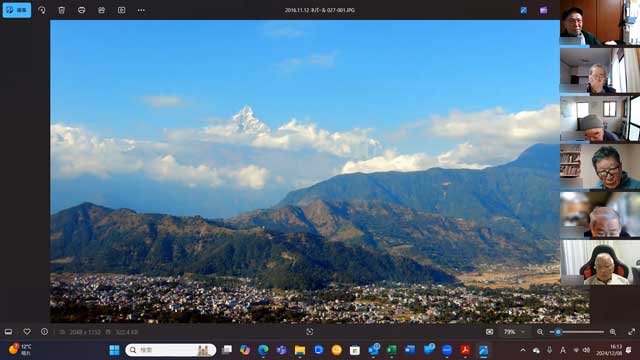Screen dimensions: 640x360
Task: Click the blue icon in Photos title bar
Action: [x=524, y=10]
